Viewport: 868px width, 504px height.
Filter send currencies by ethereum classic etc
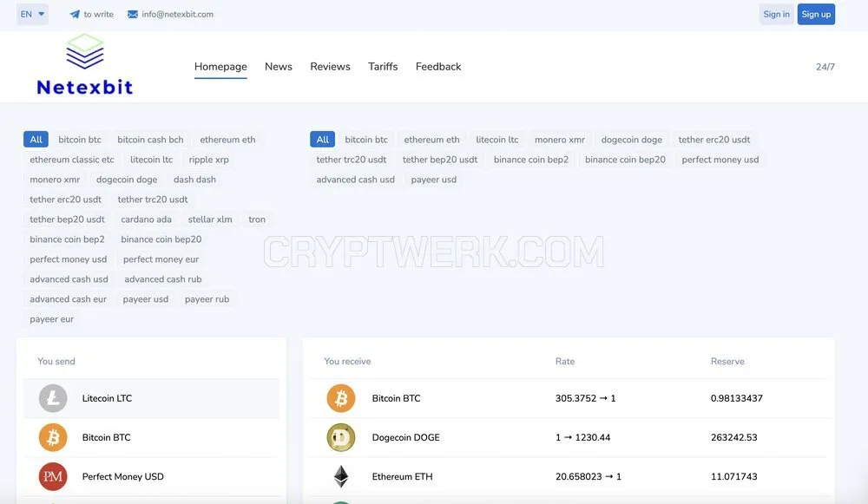pyautogui.click(x=72, y=160)
